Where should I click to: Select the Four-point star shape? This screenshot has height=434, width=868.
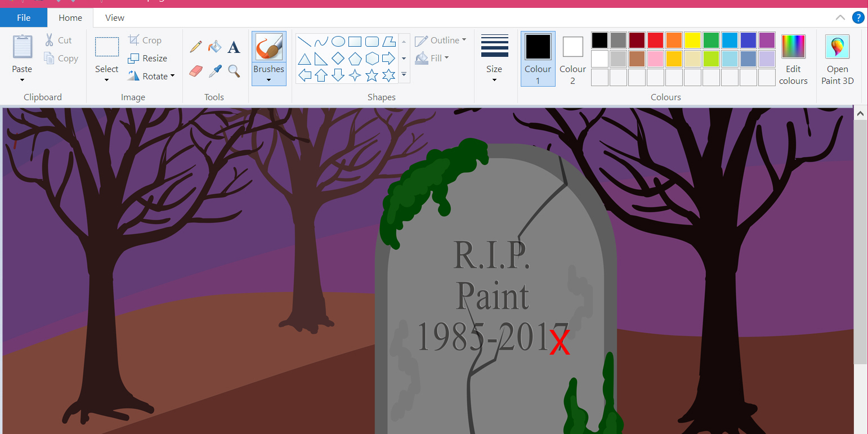[355, 75]
